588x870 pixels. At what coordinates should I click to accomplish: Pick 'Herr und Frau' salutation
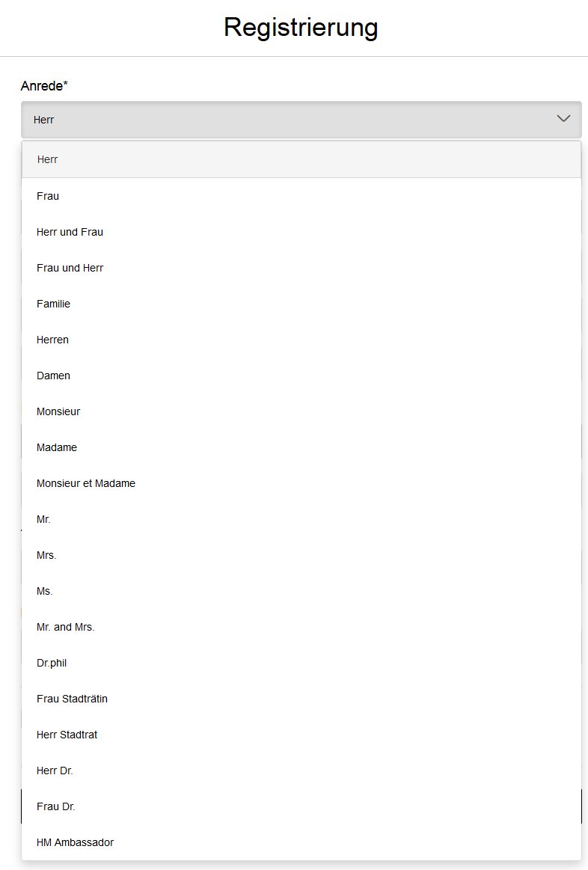click(301, 232)
